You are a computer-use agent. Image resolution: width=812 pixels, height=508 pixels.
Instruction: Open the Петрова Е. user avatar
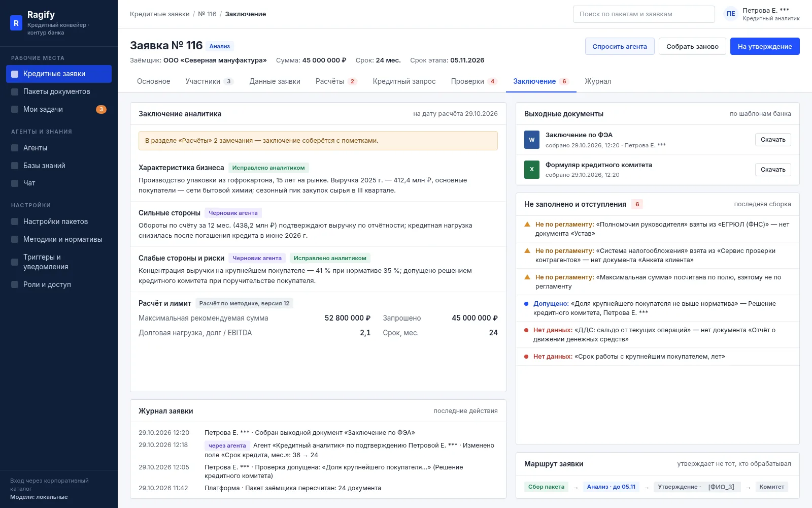tap(730, 14)
